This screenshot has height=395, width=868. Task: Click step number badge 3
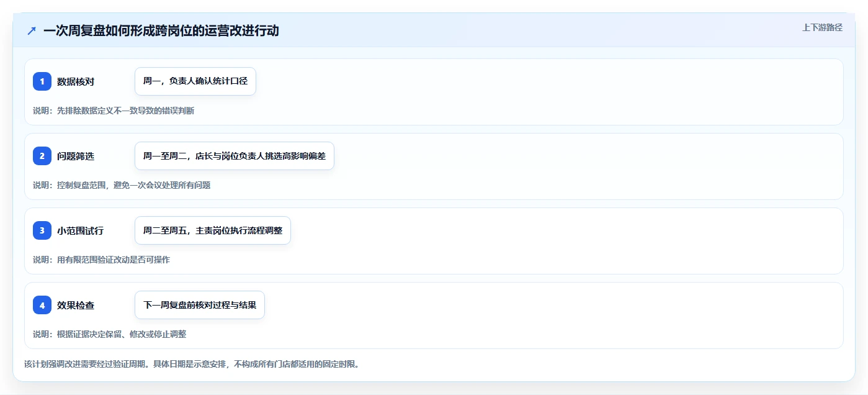coord(42,230)
